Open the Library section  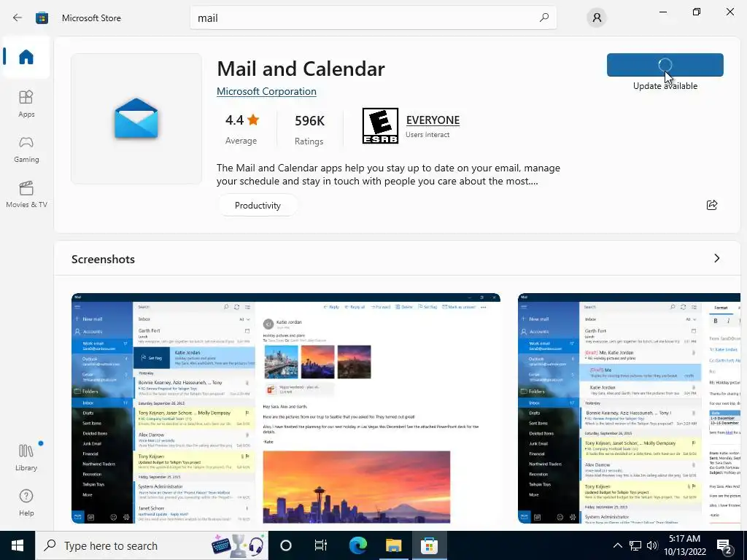(x=26, y=457)
